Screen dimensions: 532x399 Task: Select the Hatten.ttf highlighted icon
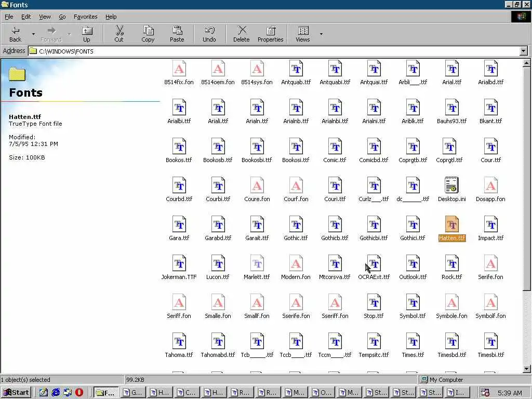point(452,224)
